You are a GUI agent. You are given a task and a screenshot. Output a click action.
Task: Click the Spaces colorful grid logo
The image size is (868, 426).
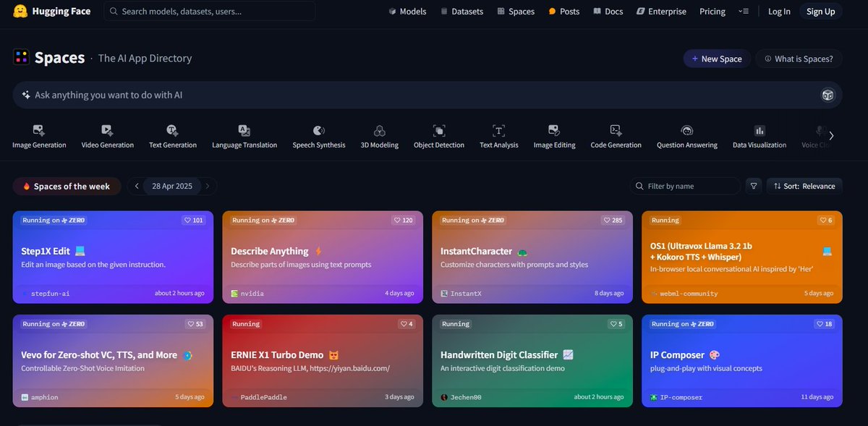click(21, 58)
